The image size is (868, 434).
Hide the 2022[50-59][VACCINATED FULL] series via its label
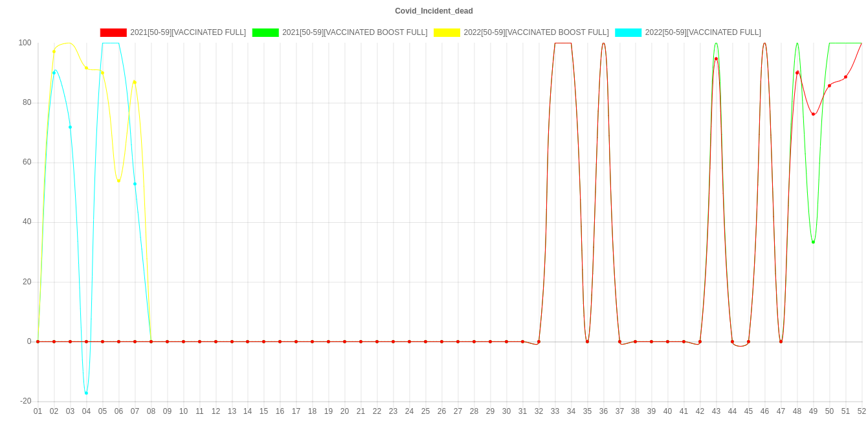[702, 32]
